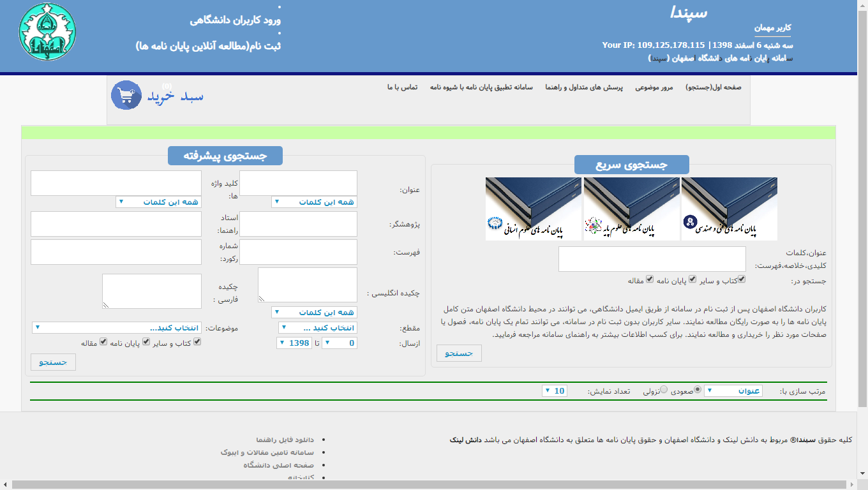Focus the عنوان title input field
The image size is (868, 490).
click(x=298, y=183)
